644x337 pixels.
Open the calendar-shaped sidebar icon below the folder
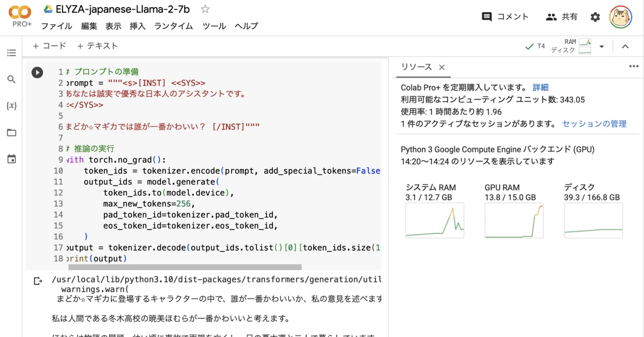[12, 159]
